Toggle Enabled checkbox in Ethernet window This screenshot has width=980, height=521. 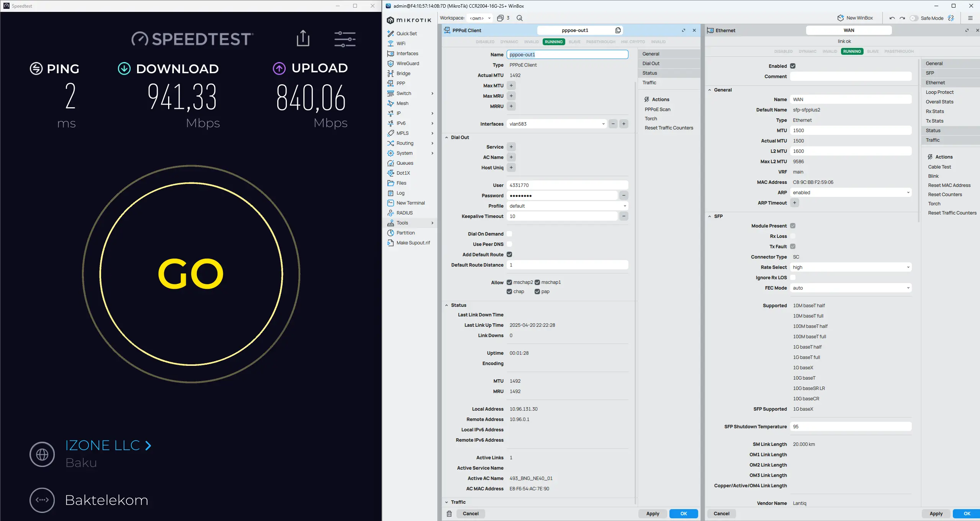coord(793,66)
